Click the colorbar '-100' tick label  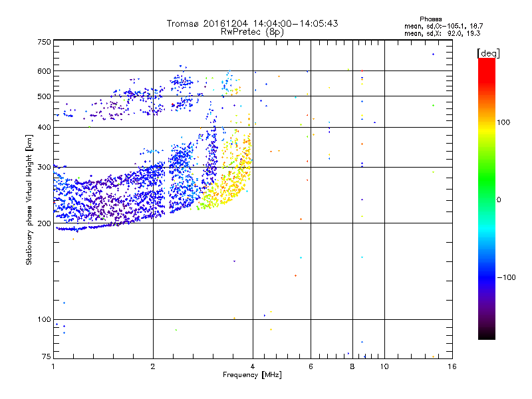click(506, 277)
